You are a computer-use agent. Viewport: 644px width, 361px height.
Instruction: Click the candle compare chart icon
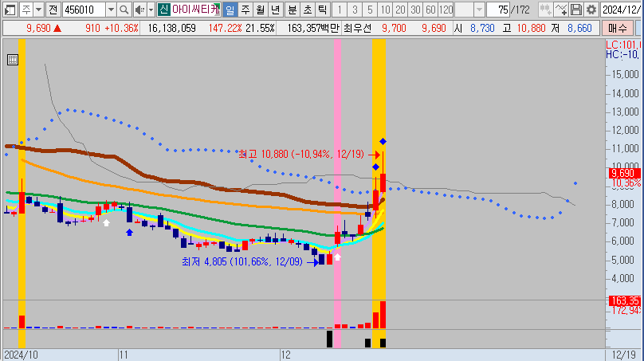tap(545, 10)
